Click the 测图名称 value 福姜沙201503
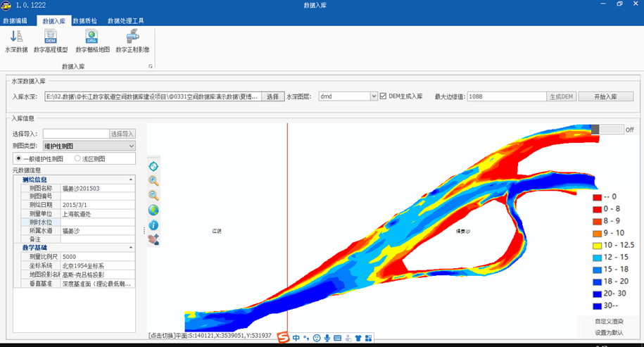The image size is (644, 347). coord(98,189)
